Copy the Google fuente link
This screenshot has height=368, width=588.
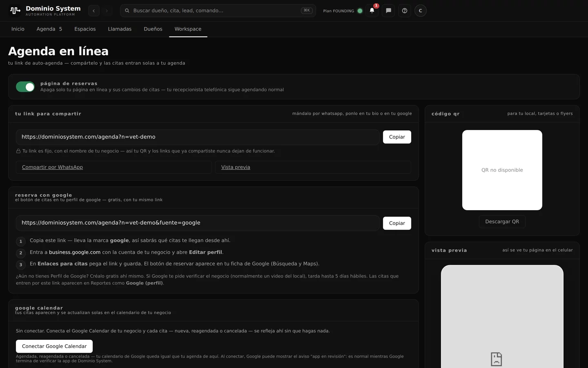(397, 223)
